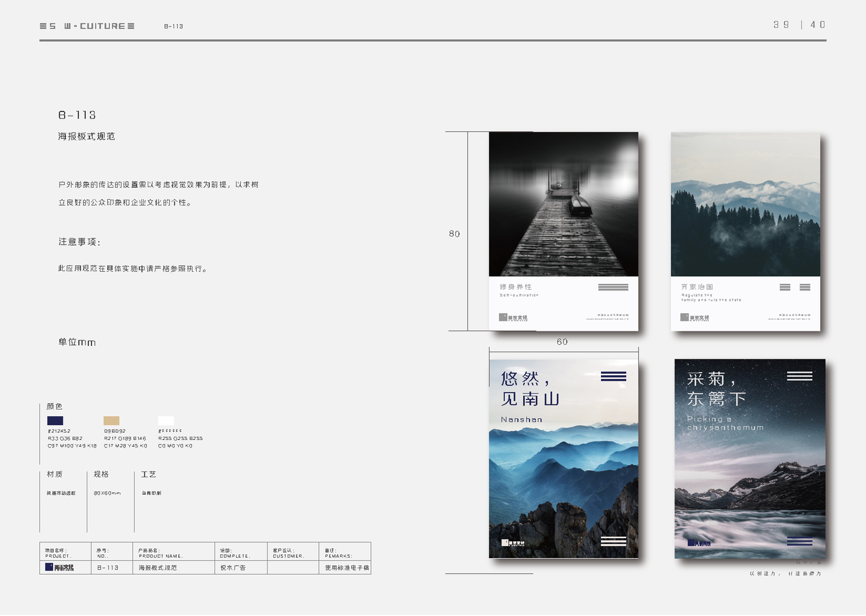
Task: Click the 规格 column heading
Action: pyautogui.click(x=101, y=474)
